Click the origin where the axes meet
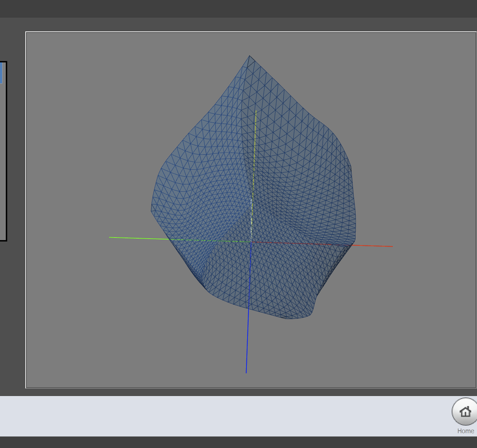Screen dimensions: 477x448 251,242
